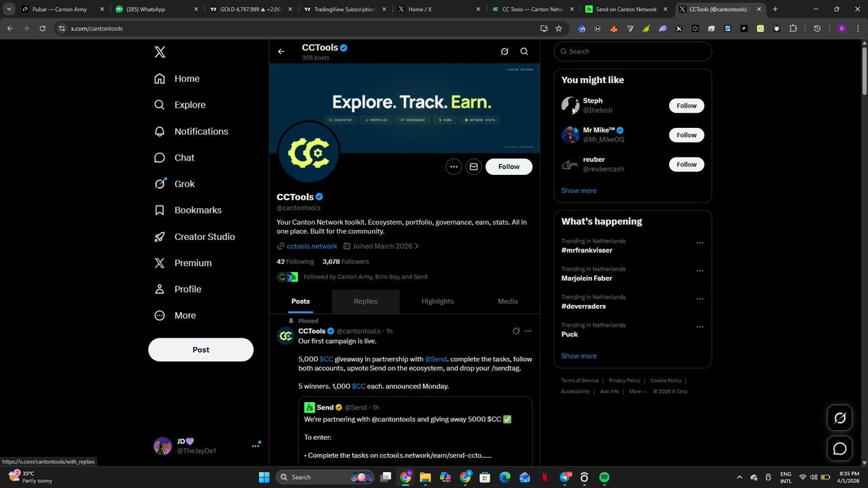This screenshot has width=868, height=488.
Task: Open options for the #deverraders trend
Action: (699, 299)
